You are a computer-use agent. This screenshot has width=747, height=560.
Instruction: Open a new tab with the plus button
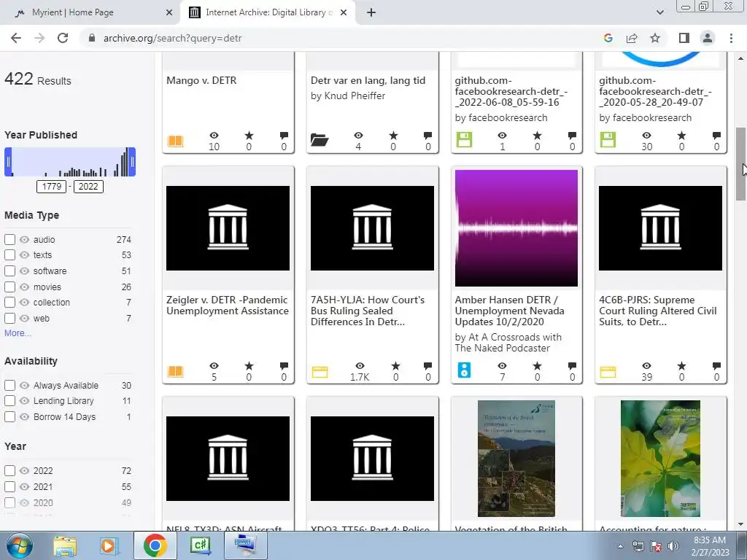click(371, 12)
